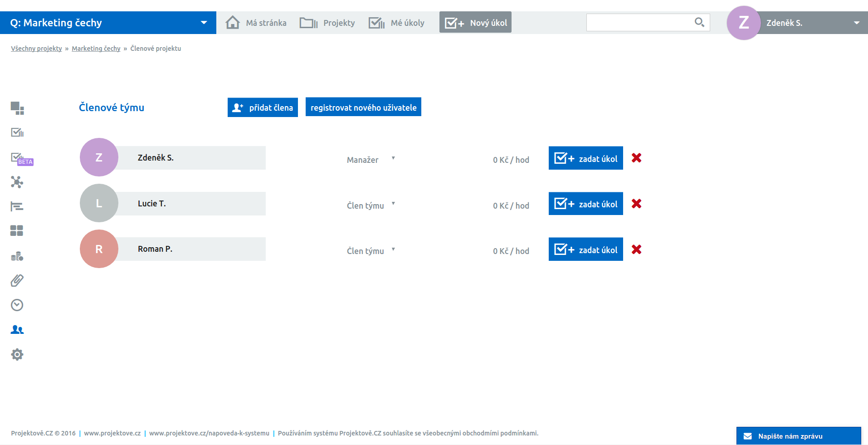Open the kanban board grid sidebar icon
Image resolution: width=868 pixels, height=445 pixels.
(x=17, y=231)
